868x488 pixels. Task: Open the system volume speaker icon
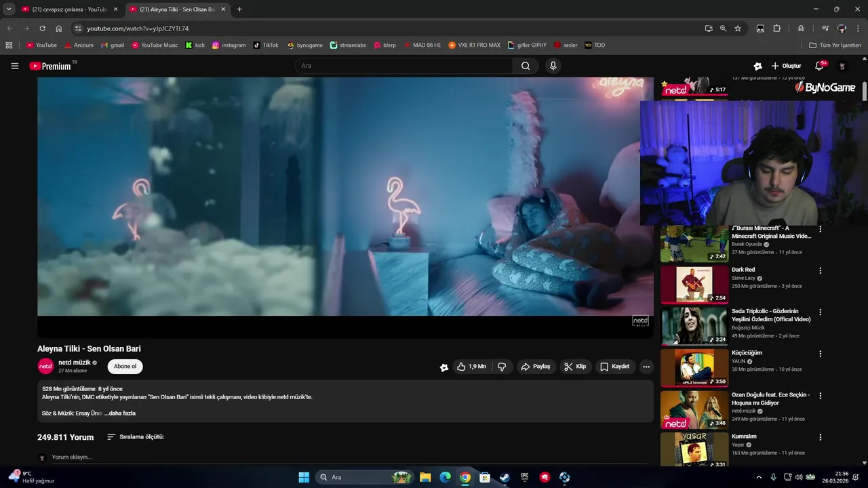pyautogui.click(x=798, y=477)
